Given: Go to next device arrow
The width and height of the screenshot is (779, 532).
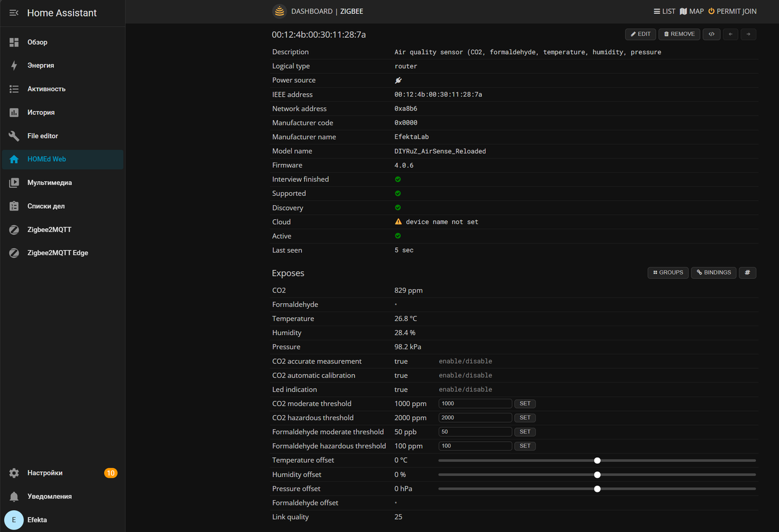Looking at the screenshot, I should coord(749,34).
